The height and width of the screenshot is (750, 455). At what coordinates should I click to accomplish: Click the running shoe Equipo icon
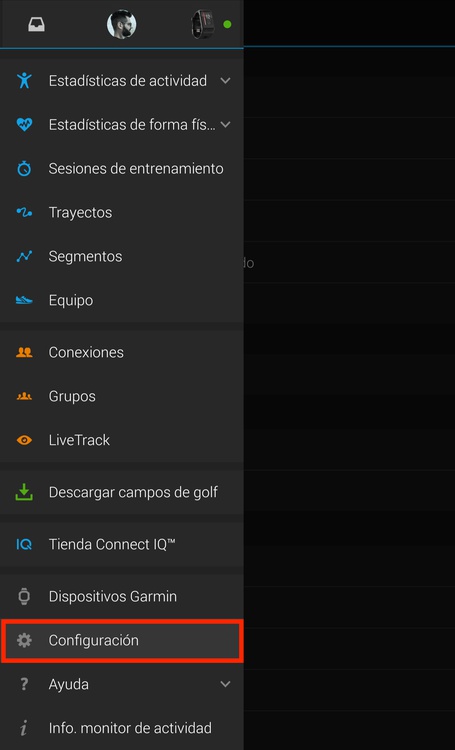click(x=24, y=300)
